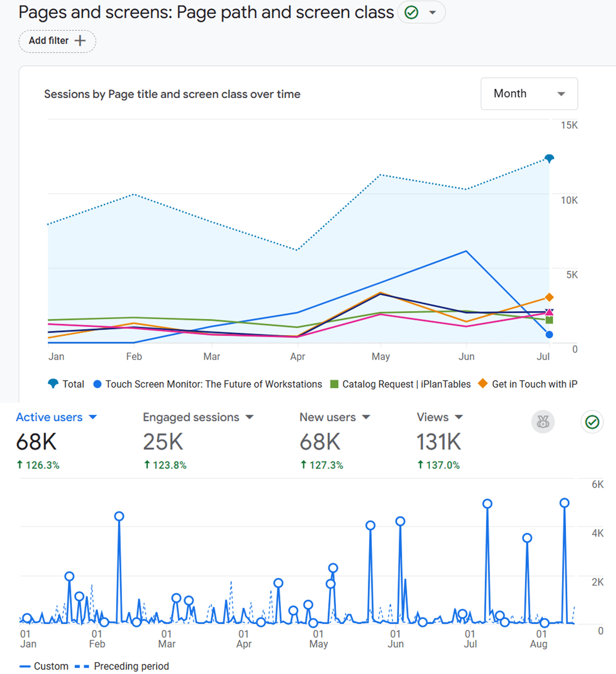Click the orange diamond Get in Touch legend marker
The height and width of the screenshot is (674, 616).
click(x=482, y=384)
